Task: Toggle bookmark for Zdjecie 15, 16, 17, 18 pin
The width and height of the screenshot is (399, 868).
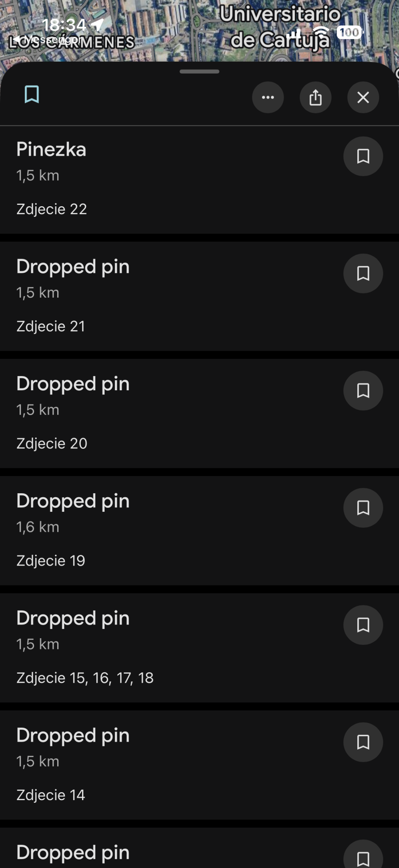Action: 363,624
